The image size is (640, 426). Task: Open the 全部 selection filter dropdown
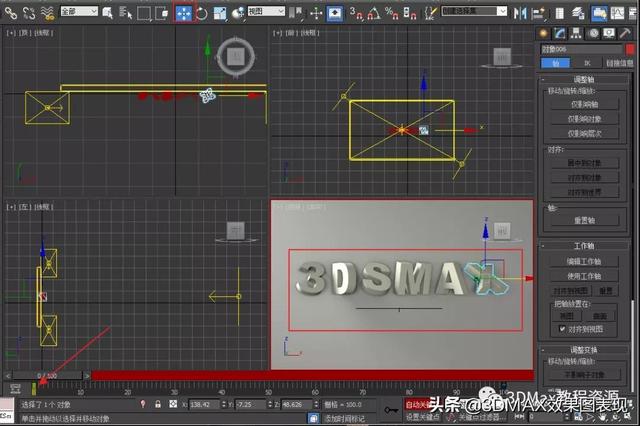pyautogui.click(x=79, y=12)
